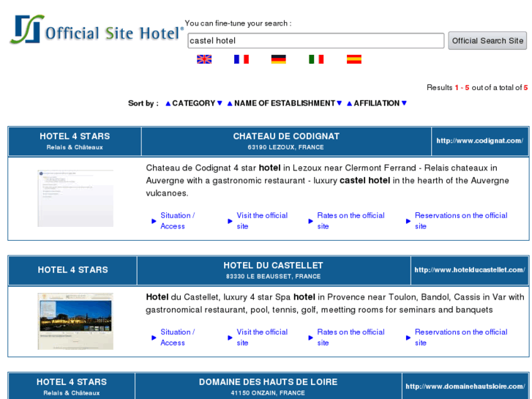Open Hotel du Castellet website thumbnail
Image resolution: width=532 pixels, height=399 pixels.
click(x=75, y=321)
